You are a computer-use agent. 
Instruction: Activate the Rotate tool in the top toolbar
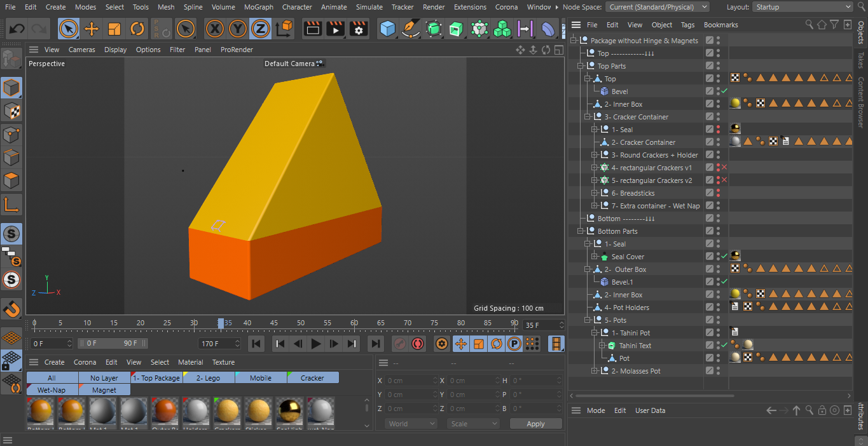click(137, 29)
